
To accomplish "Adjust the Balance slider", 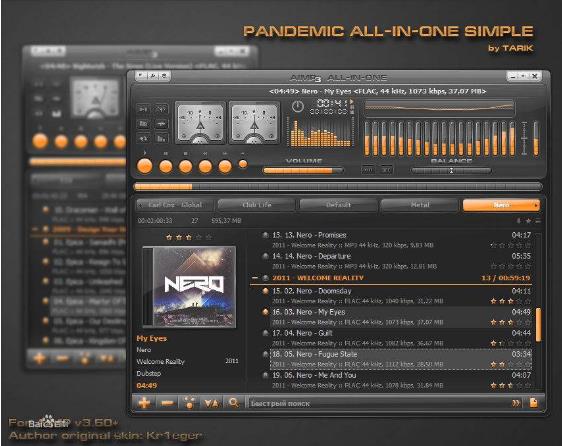I will pos(451,171).
